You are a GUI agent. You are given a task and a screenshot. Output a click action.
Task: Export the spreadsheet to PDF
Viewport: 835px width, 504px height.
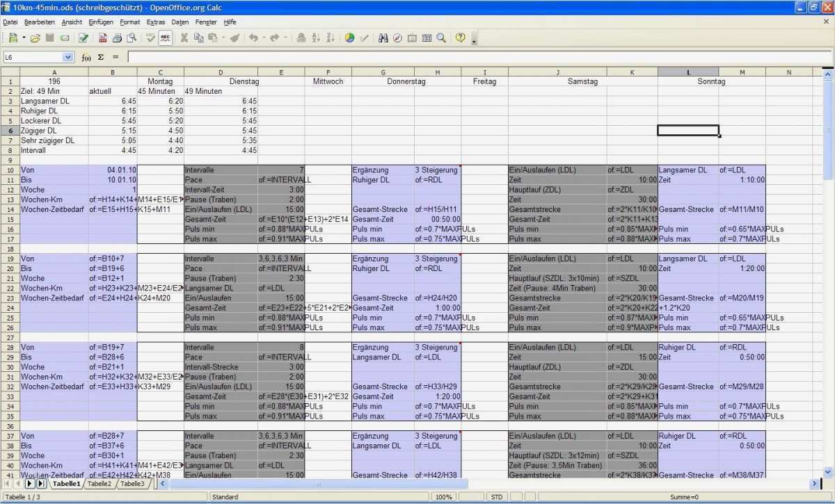[x=102, y=38]
